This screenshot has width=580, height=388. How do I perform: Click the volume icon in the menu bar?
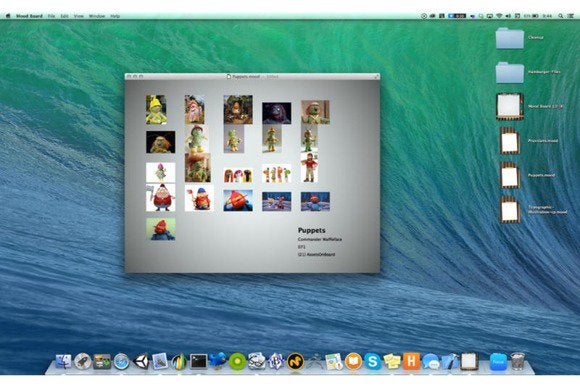click(x=508, y=16)
